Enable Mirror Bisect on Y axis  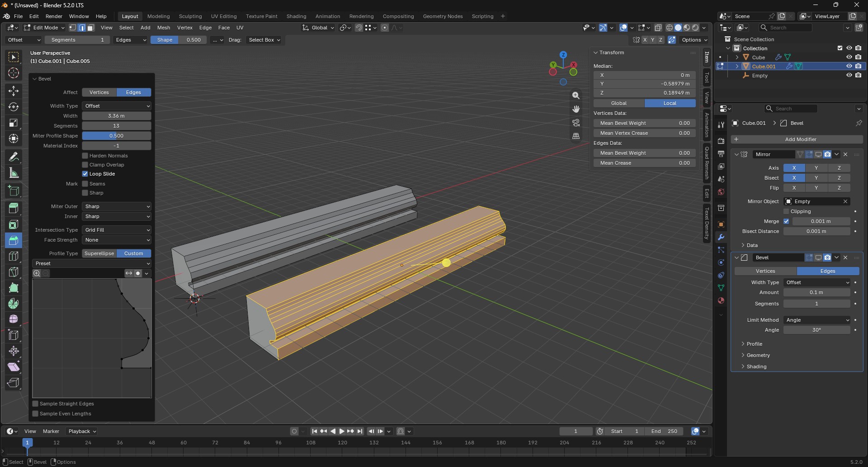(x=816, y=178)
